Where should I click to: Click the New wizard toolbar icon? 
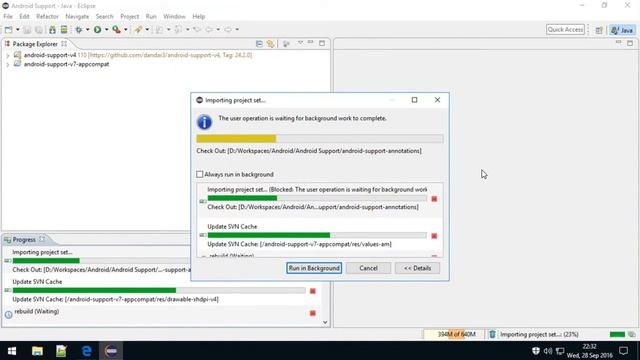(8, 29)
